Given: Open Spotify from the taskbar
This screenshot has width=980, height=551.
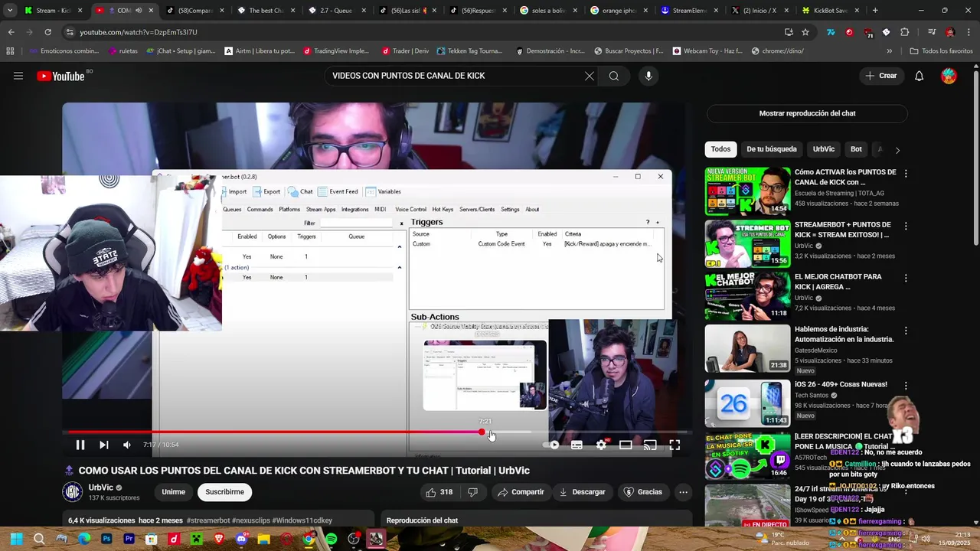Looking at the screenshot, I should [331, 539].
